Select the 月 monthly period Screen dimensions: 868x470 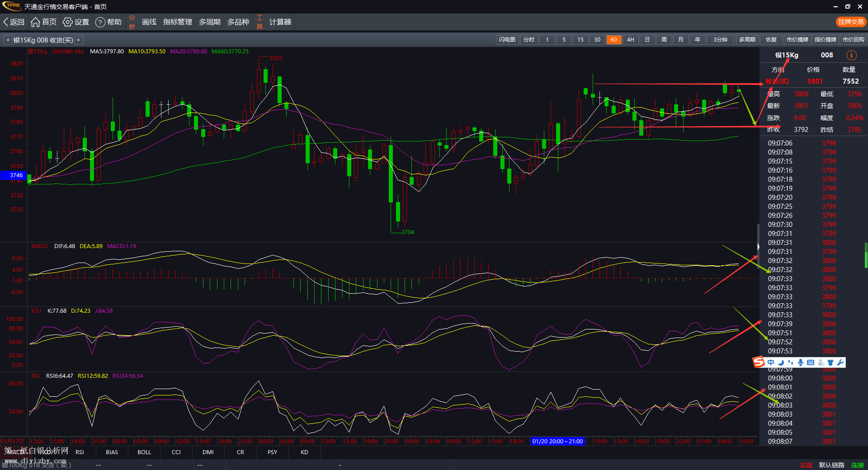(681, 40)
